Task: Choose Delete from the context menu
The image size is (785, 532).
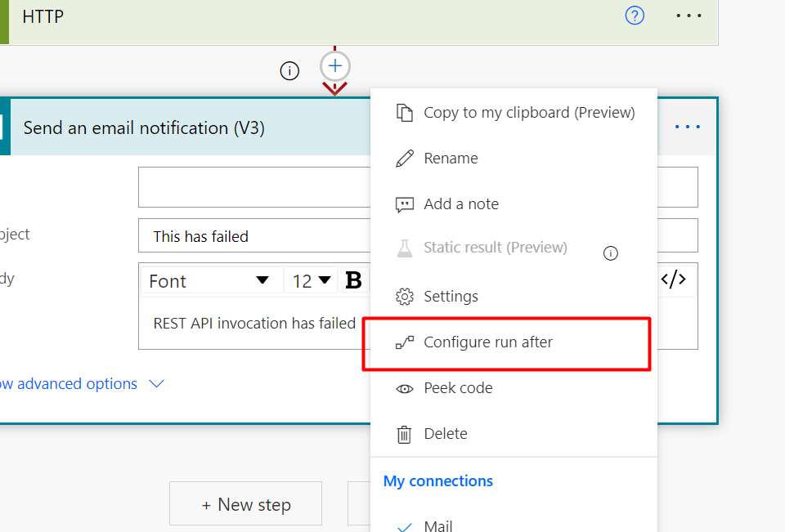Action: click(445, 434)
